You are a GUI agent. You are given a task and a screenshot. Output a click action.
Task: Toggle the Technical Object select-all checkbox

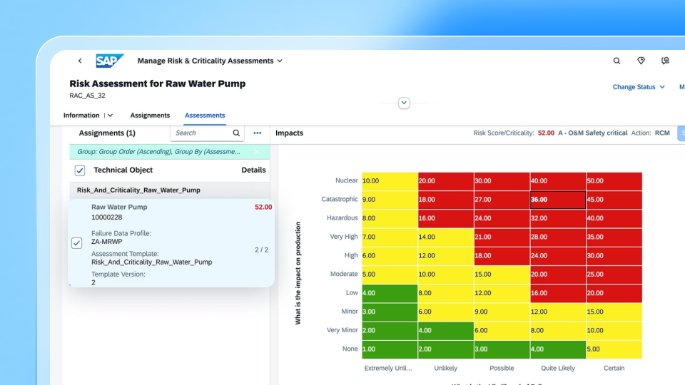(80, 170)
